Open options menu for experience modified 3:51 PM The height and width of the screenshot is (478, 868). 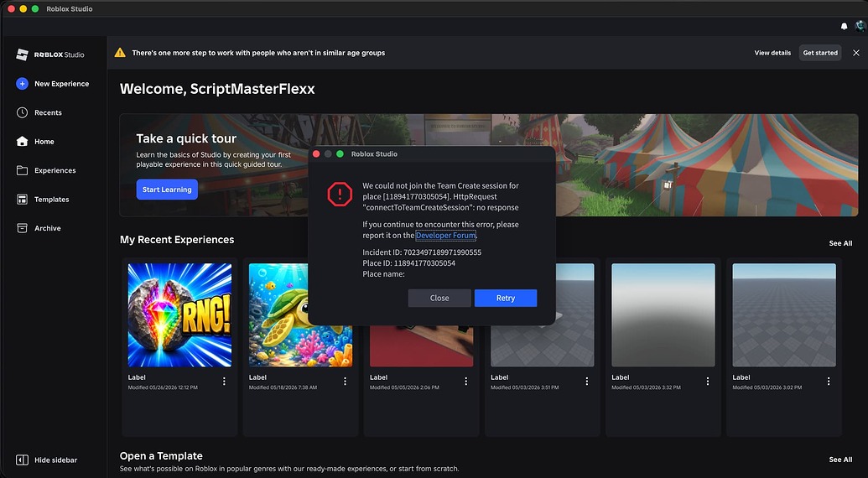[x=587, y=382]
